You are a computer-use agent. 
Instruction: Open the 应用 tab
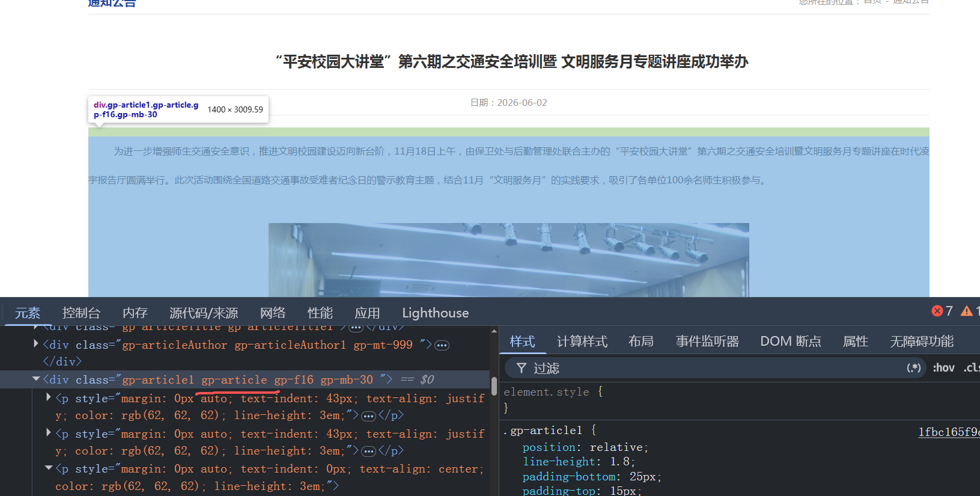tap(367, 313)
